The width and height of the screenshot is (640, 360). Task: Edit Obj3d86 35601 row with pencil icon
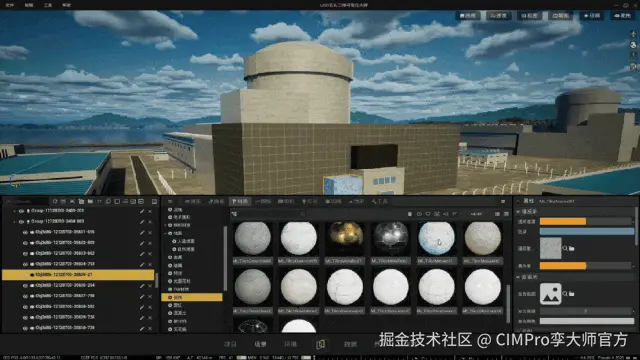tap(142, 232)
